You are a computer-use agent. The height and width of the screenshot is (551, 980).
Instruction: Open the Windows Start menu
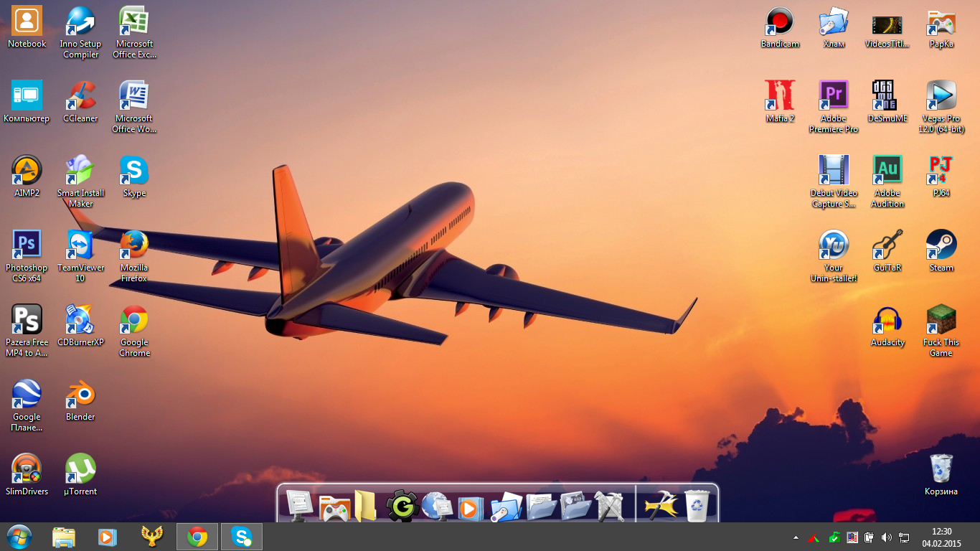[x=19, y=537]
